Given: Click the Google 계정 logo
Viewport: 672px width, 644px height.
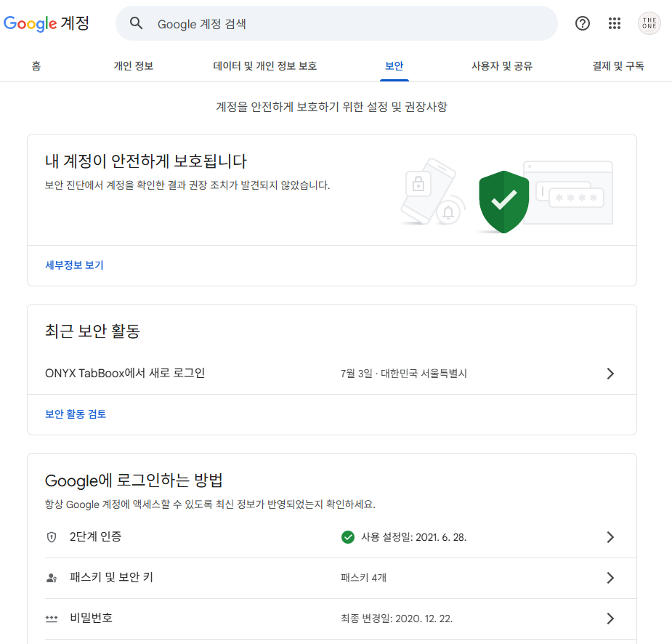Looking at the screenshot, I should 46,23.
